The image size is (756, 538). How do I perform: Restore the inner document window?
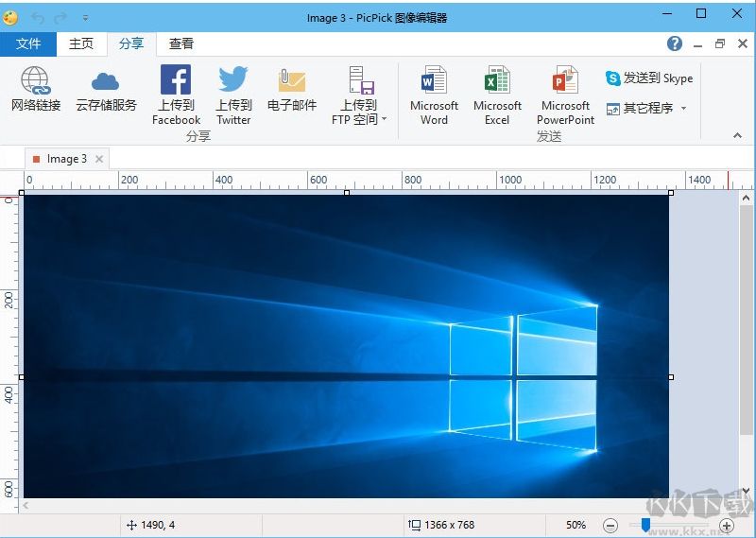pyautogui.click(x=720, y=43)
